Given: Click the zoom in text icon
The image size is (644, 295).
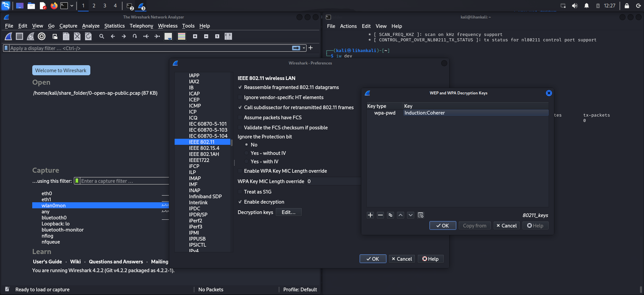Looking at the screenshot, I should coord(195,36).
